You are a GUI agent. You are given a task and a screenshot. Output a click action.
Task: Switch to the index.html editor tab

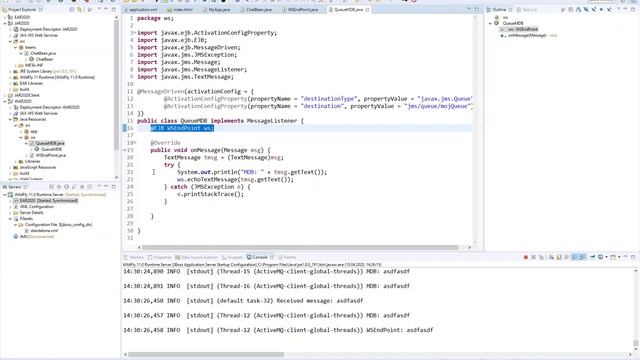(180, 9)
